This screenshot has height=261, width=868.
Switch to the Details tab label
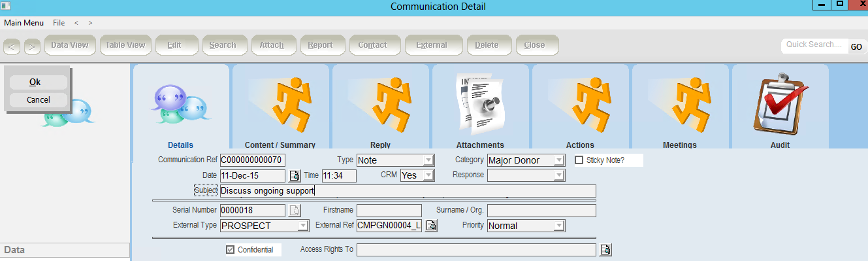coord(180,145)
